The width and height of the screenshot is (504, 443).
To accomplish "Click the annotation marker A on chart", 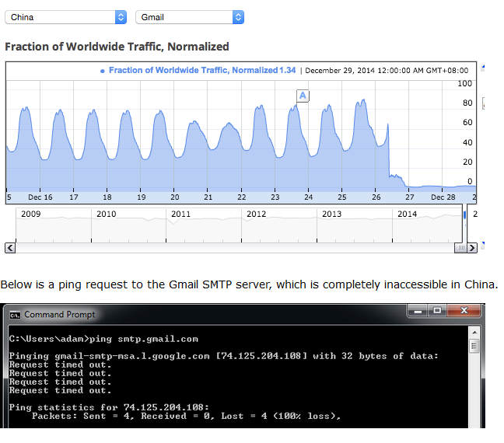I will (303, 96).
